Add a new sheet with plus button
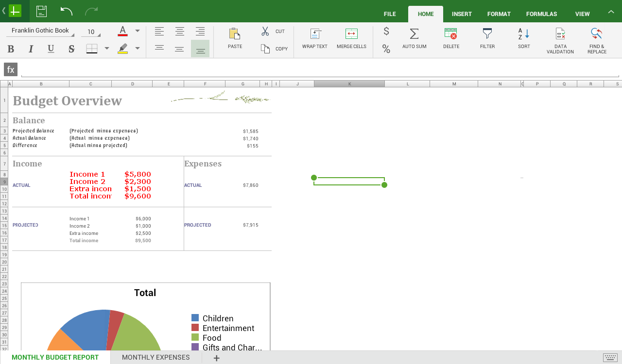622x364 pixels. point(217,358)
